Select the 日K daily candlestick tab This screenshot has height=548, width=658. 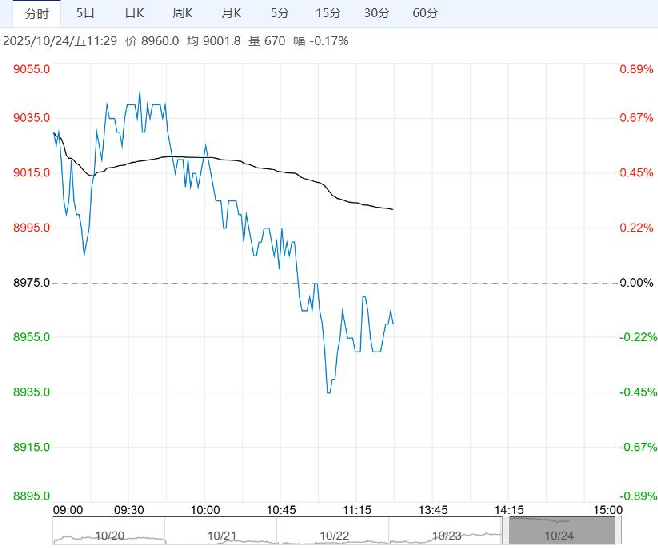point(133,13)
